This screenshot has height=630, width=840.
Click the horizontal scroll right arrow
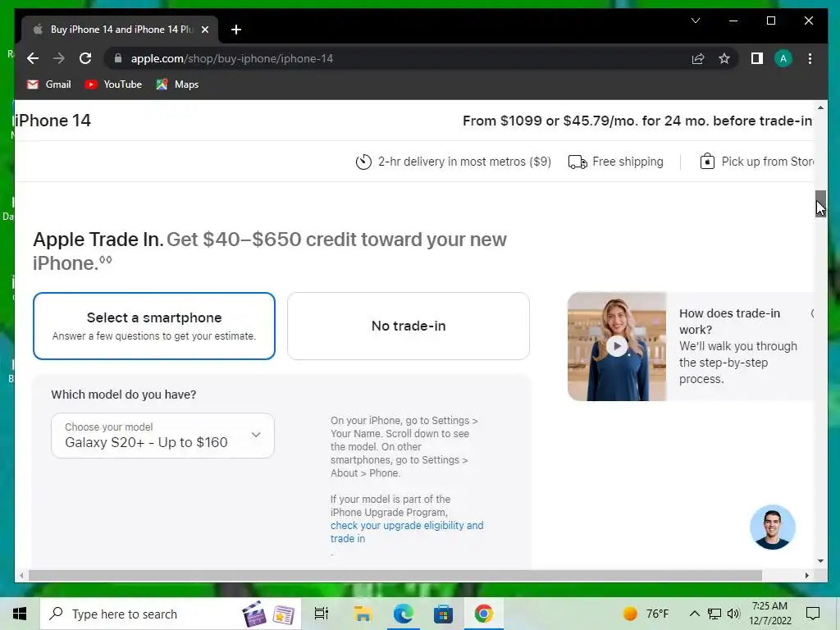click(x=807, y=575)
